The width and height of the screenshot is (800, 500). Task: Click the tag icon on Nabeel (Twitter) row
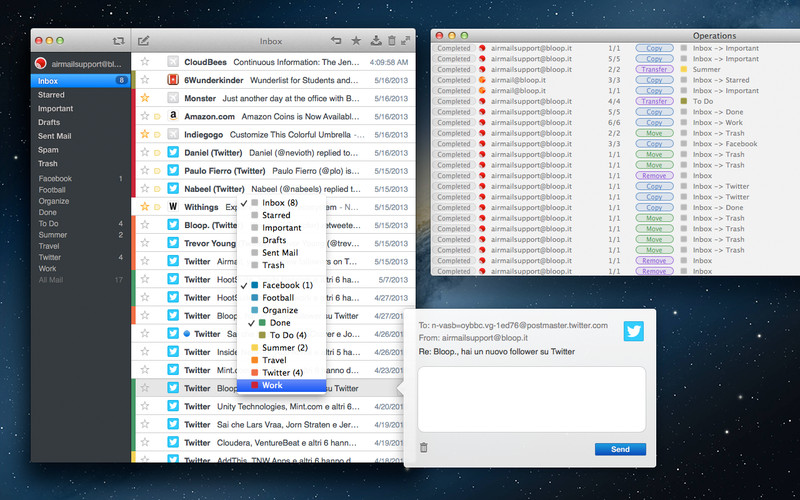point(157,189)
